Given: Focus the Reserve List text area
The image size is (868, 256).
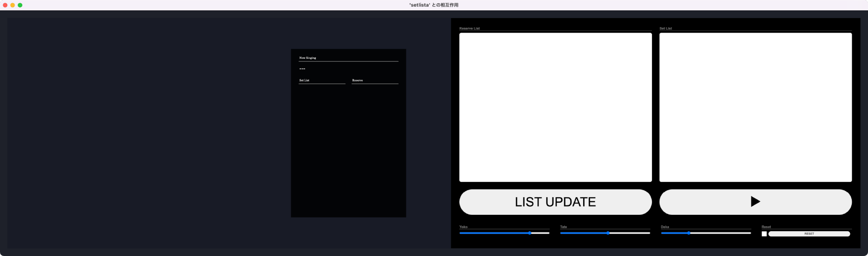Looking at the screenshot, I should coord(555,107).
